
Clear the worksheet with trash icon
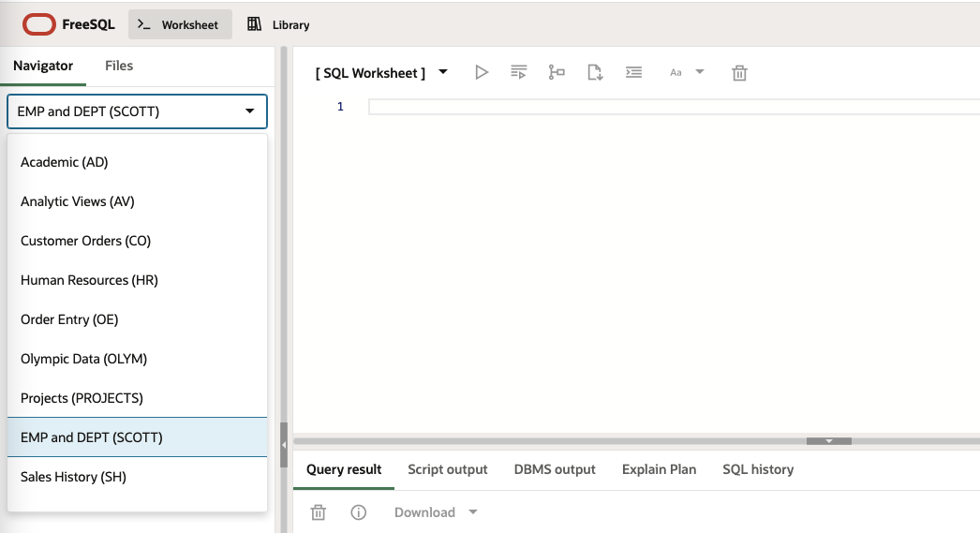[x=739, y=72]
